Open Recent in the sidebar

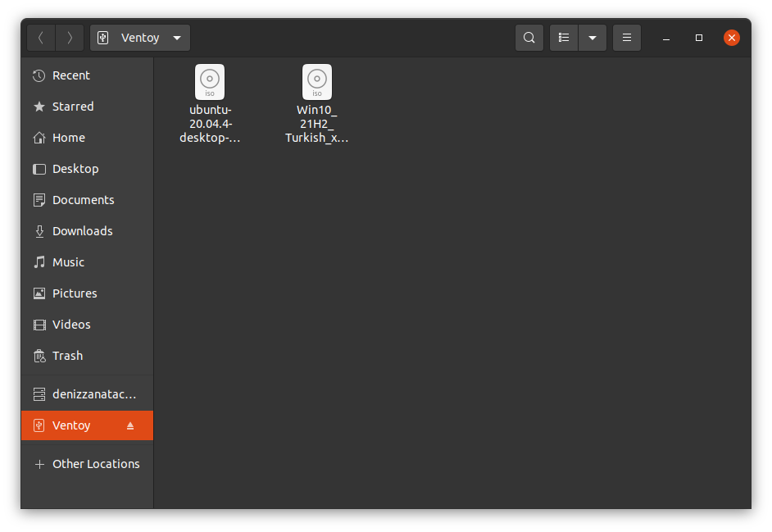tap(87, 75)
